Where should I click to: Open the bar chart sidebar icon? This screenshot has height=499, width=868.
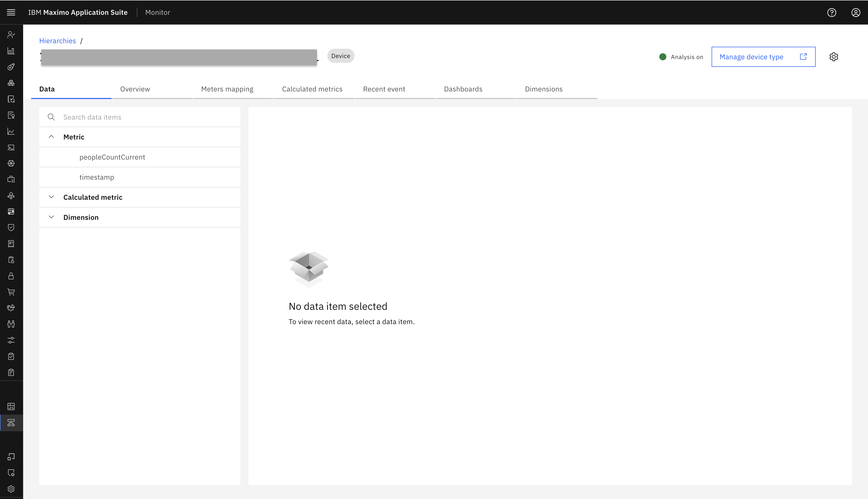tap(11, 51)
